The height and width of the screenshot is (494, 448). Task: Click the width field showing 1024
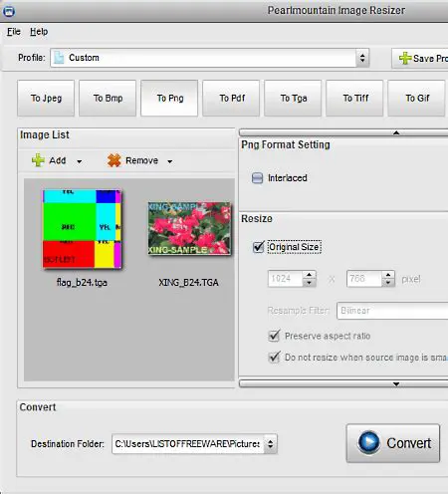[x=285, y=279]
